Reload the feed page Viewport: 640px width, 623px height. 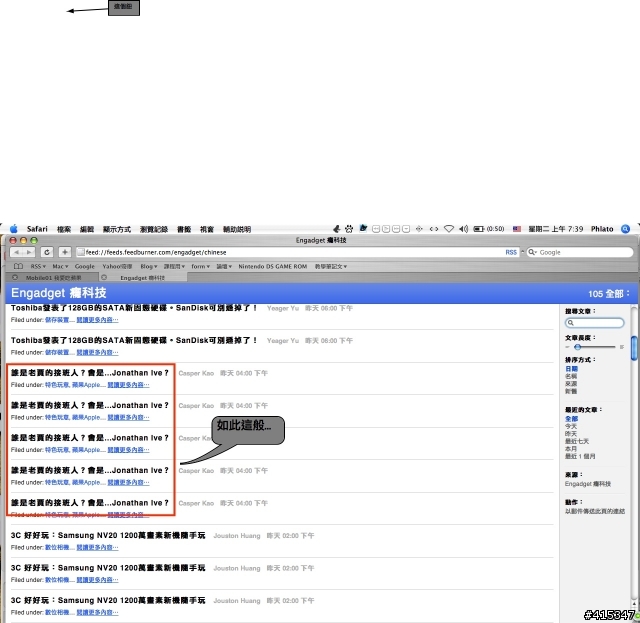47,252
